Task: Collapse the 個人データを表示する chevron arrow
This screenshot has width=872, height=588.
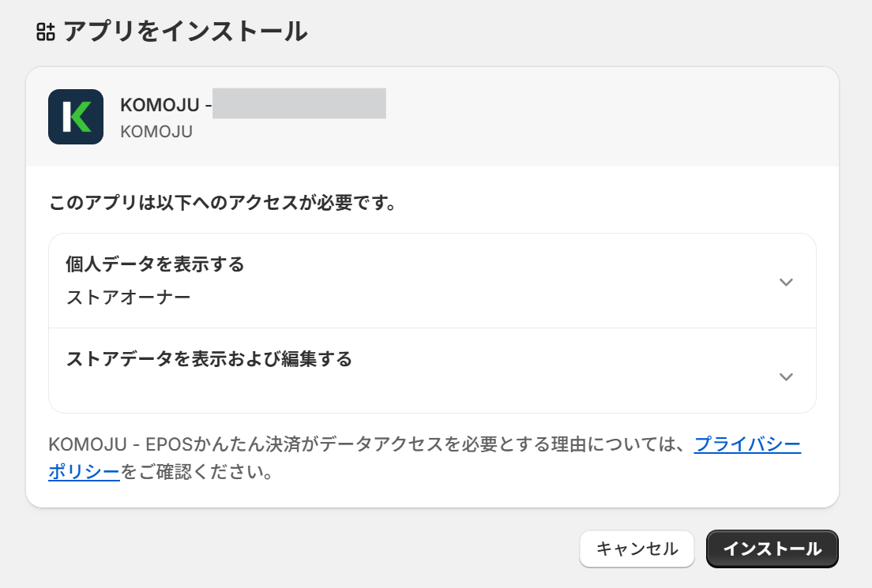Action: point(786,282)
